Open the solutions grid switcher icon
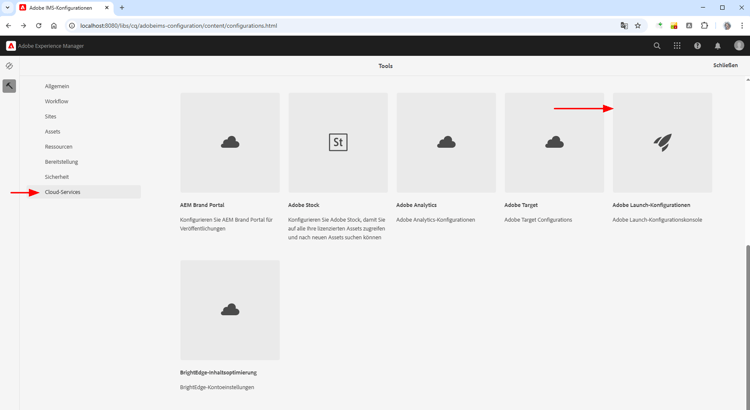Screen dimensions: 750x410 tap(677, 46)
